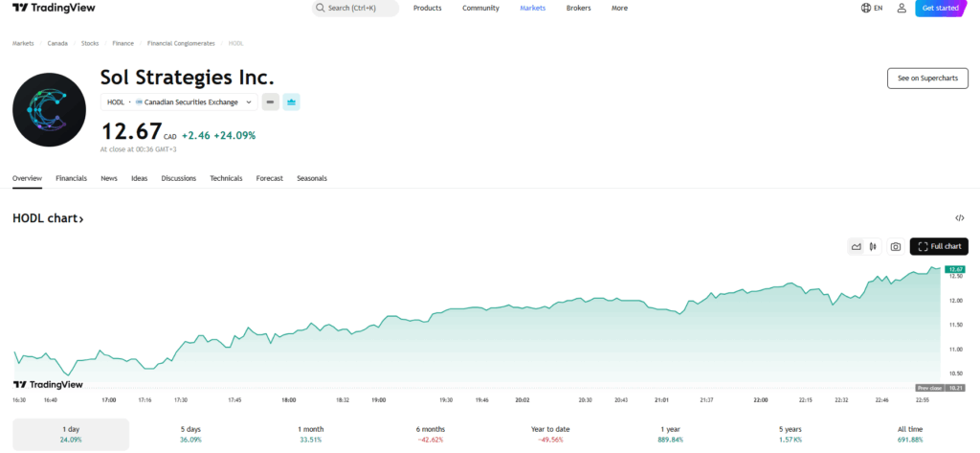This screenshot has width=980, height=453.
Task: Select the 1 year range
Action: click(x=671, y=434)
